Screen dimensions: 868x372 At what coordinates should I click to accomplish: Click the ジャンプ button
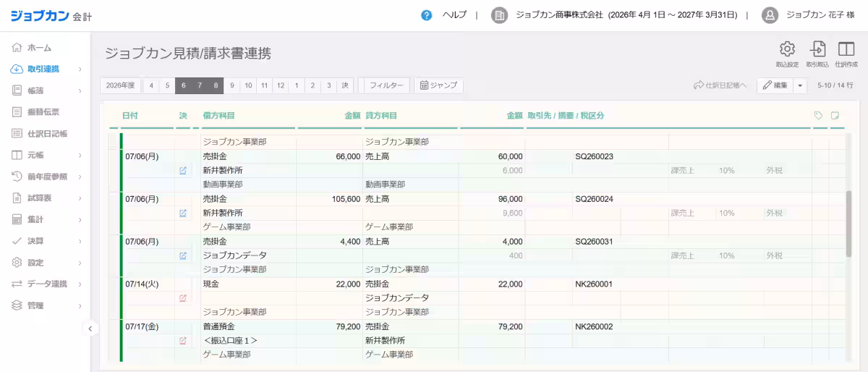[439, 85]
